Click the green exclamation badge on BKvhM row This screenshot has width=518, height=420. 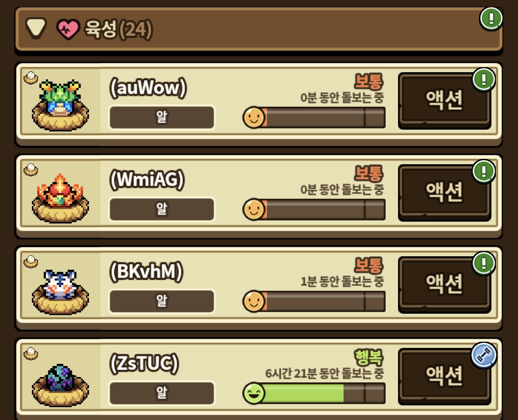pyautogui.click(x=484, y=263)
